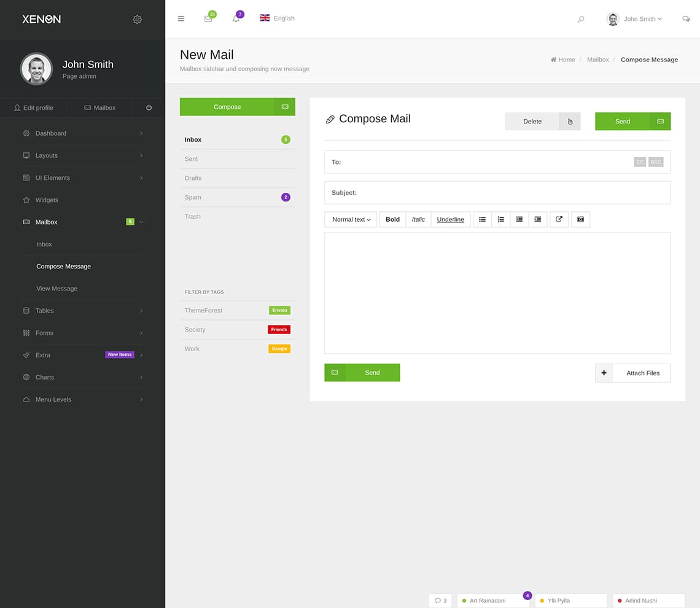
Task: Select the ordered list icon
Action: [500, 219]
